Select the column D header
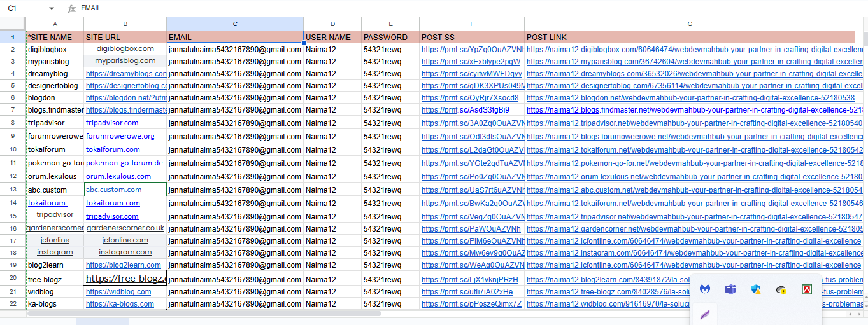Image resolution: width=868 pixels, height=325 pixels. (x=332, y=24)
